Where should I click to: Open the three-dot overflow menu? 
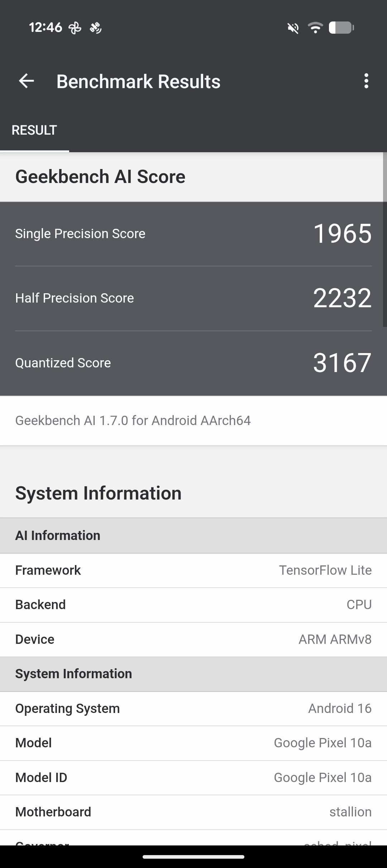pyautogui.click(x=366, y=81)
